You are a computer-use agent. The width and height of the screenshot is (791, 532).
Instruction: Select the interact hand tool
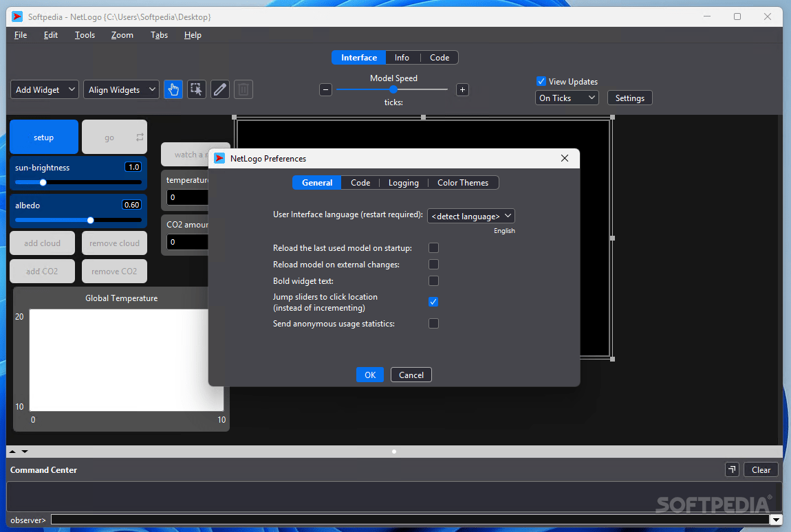(x=173, y=90)
